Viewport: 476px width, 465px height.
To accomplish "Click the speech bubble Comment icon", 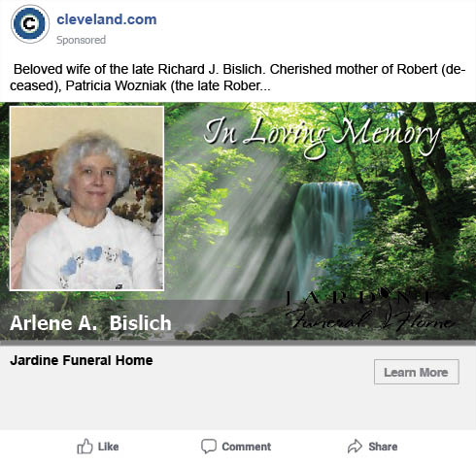I will [x=209, y=447].
